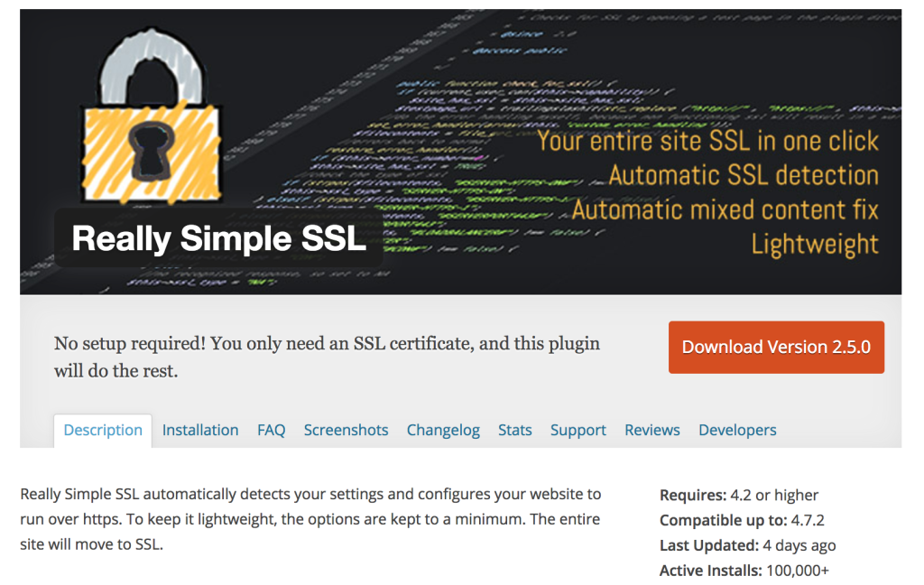Switch to the FAQ tab
The height and width of the screenshot is (585, 924).
click(271, 430)
